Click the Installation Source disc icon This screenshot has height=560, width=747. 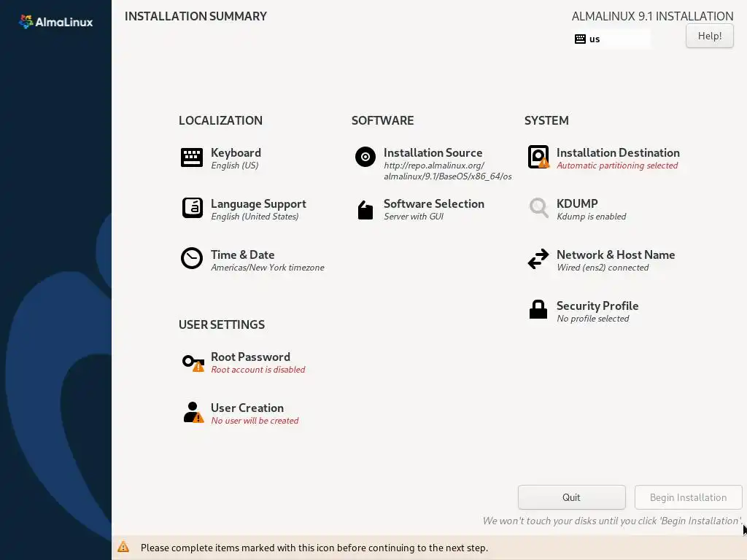365,157
